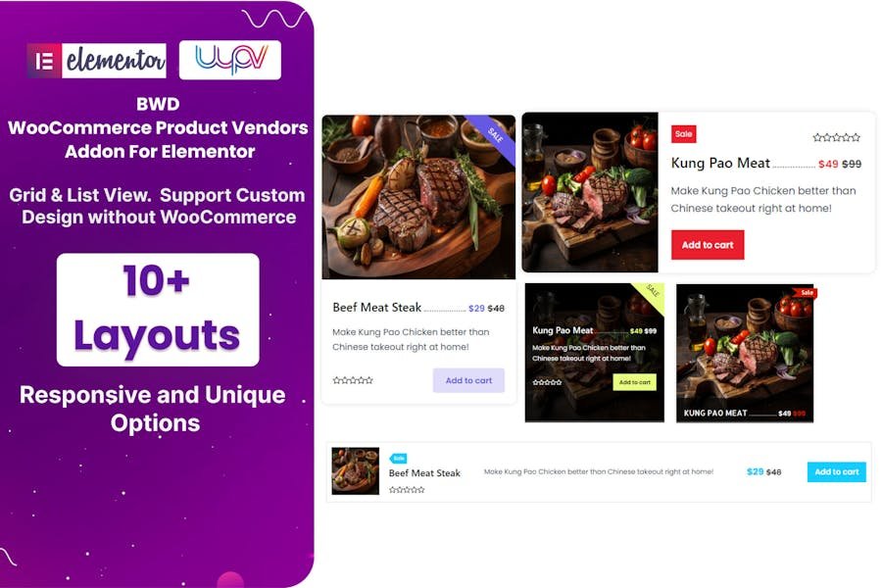The image size is (882, 588).
Task: Click the Elementor logo badge
Action: click(97, 60)
